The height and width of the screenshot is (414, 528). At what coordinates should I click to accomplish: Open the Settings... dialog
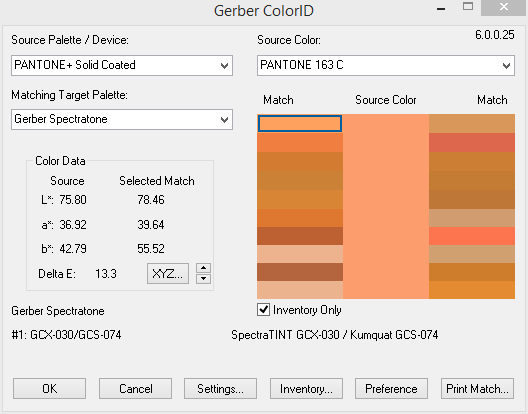(220, 389)
